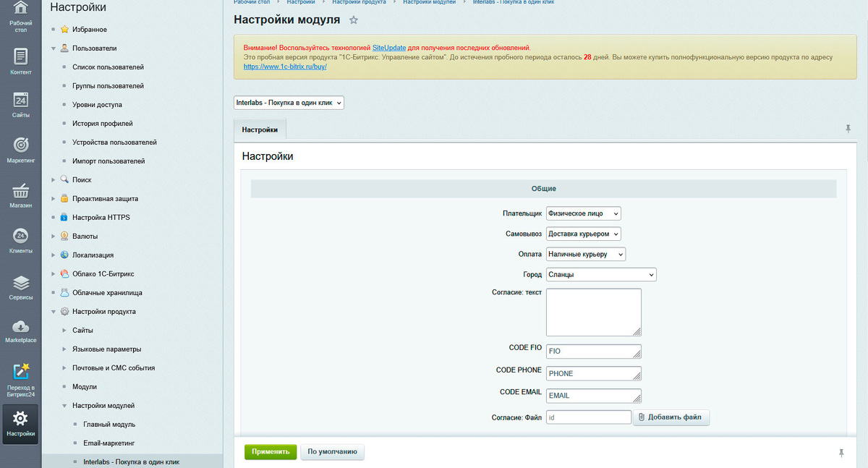Collapse the Настройки продукта branch

[x=54, y=311]
